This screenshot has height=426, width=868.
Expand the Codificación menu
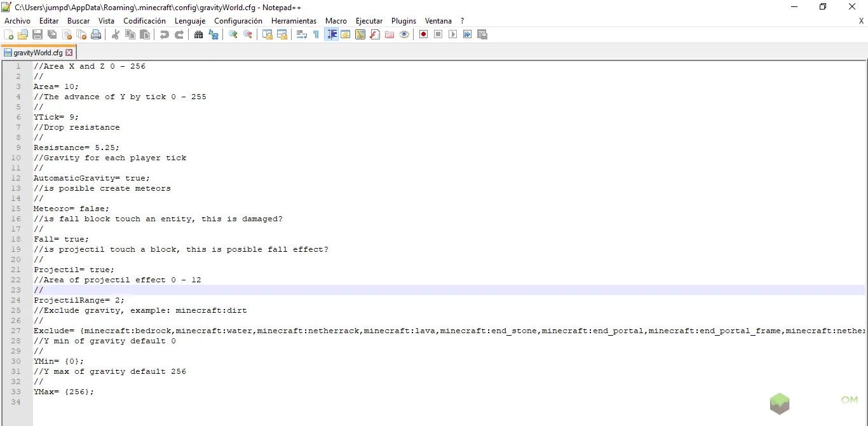pos(144,21)
